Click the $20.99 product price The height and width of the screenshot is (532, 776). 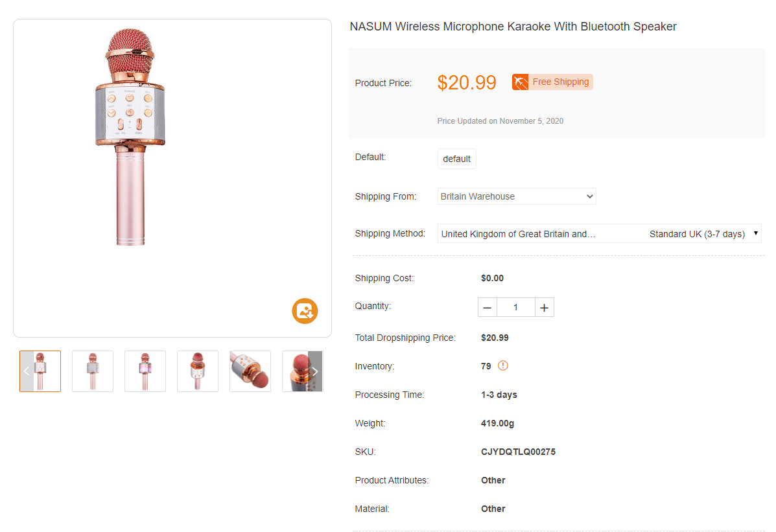click(x=467, y=82)
